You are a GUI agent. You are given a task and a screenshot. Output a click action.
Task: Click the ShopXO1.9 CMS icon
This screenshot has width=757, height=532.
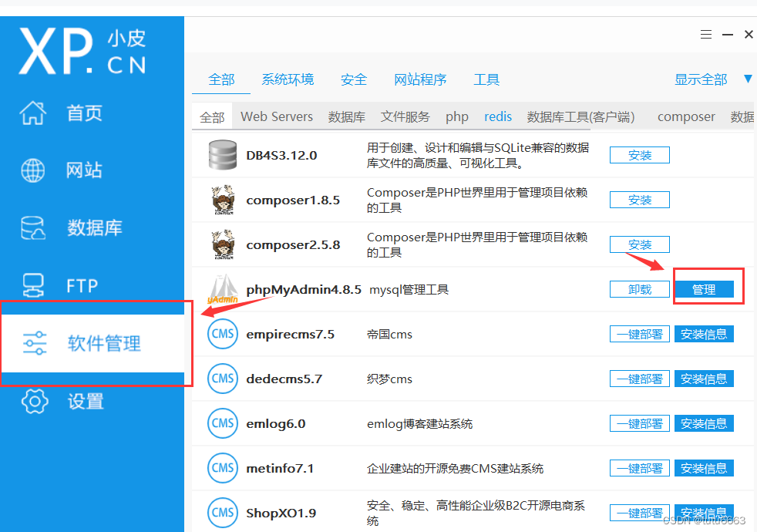223,513
